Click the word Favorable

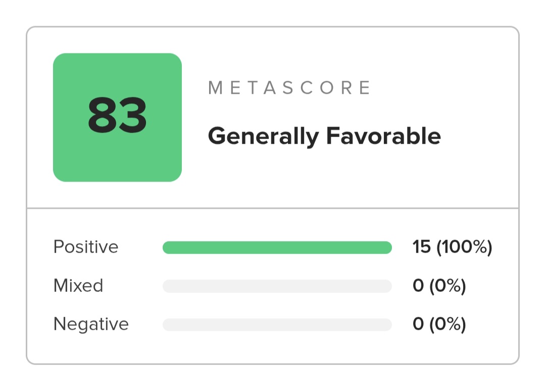click(x=383, y=136)
